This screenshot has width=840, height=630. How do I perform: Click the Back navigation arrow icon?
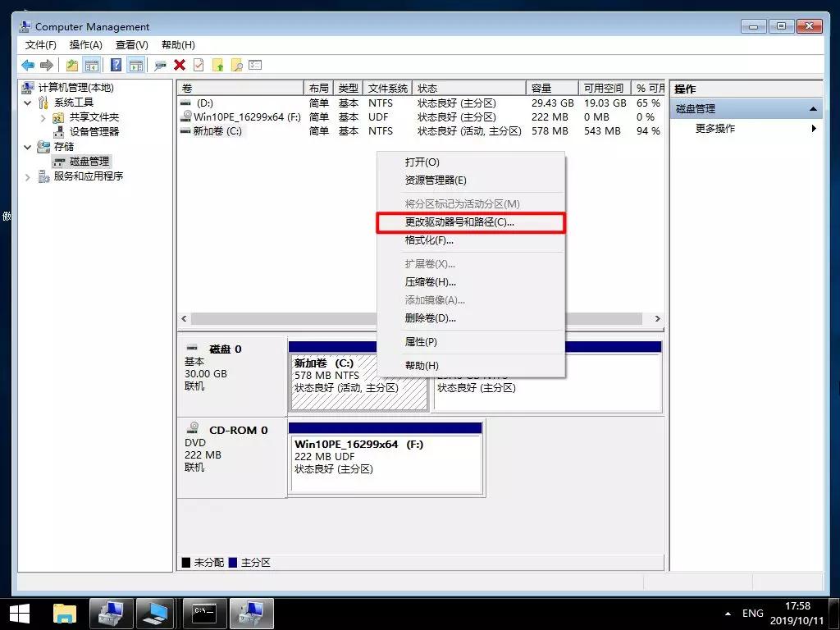click(x=28, y=65)
